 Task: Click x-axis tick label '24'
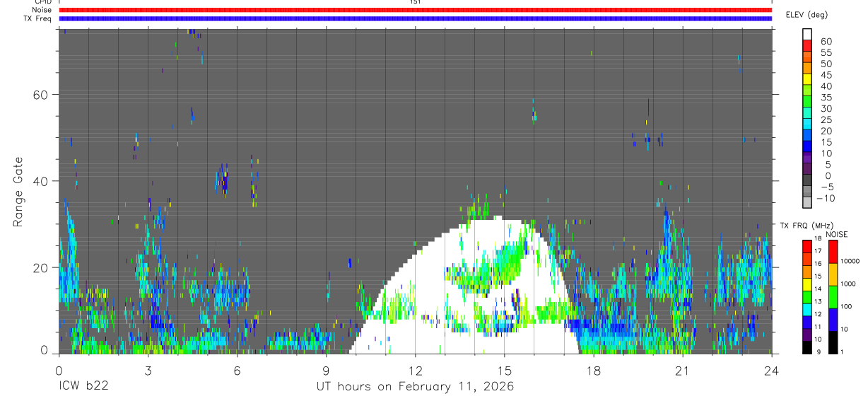tap(772, 371)
